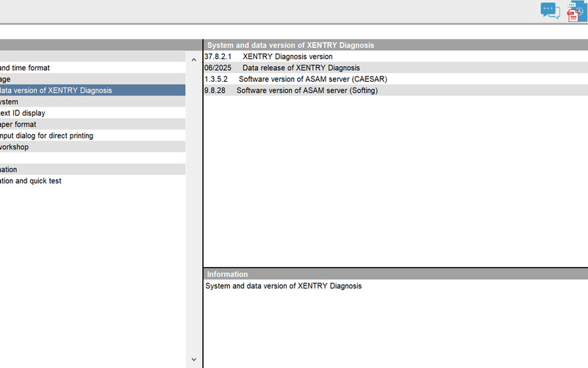Select the 'age' entry below time format
The width and height of the screenshot is (588, 368).
click(x=93, y=79)
